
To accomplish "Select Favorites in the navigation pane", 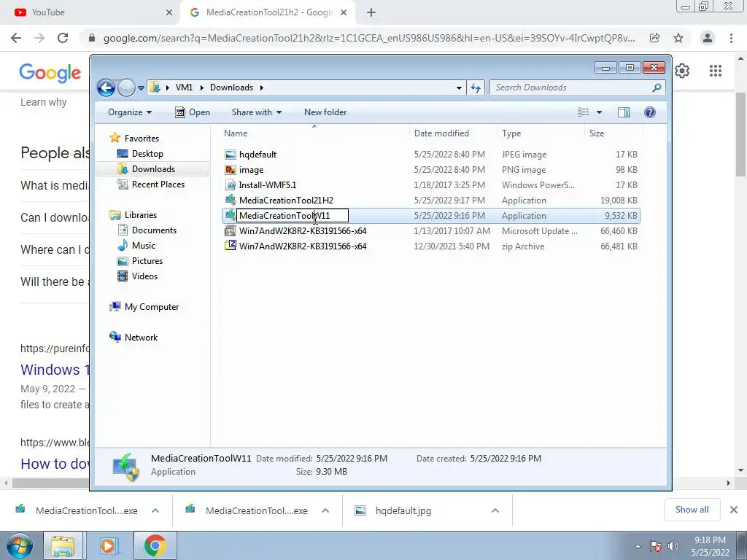I will click(142, 139).
